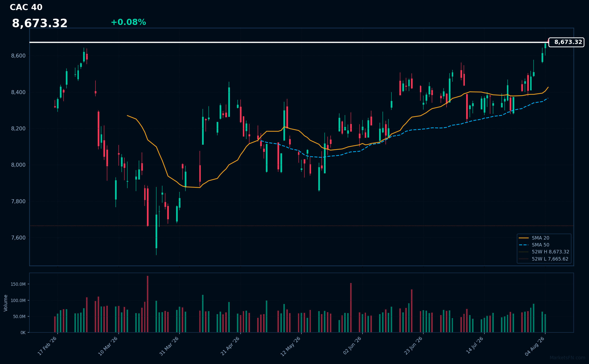
Task: Click the 8,000 price axis label
Action: (x=18, y=165)
